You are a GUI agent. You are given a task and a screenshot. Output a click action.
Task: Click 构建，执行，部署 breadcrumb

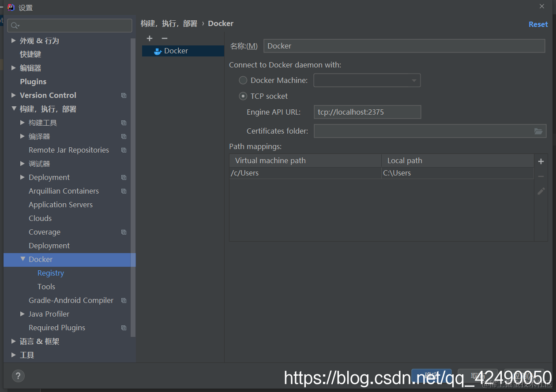pyautogui.click(x=169, y=23)
